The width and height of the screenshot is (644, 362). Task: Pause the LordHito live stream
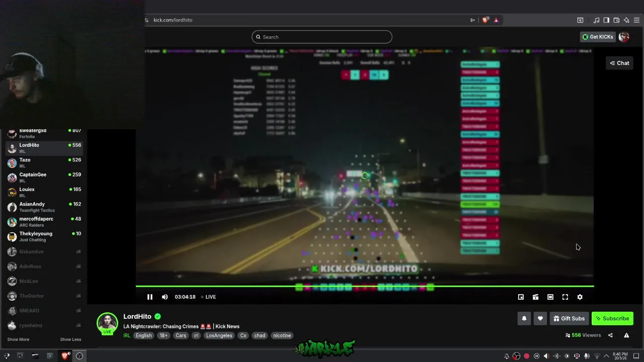click(149, 297)
